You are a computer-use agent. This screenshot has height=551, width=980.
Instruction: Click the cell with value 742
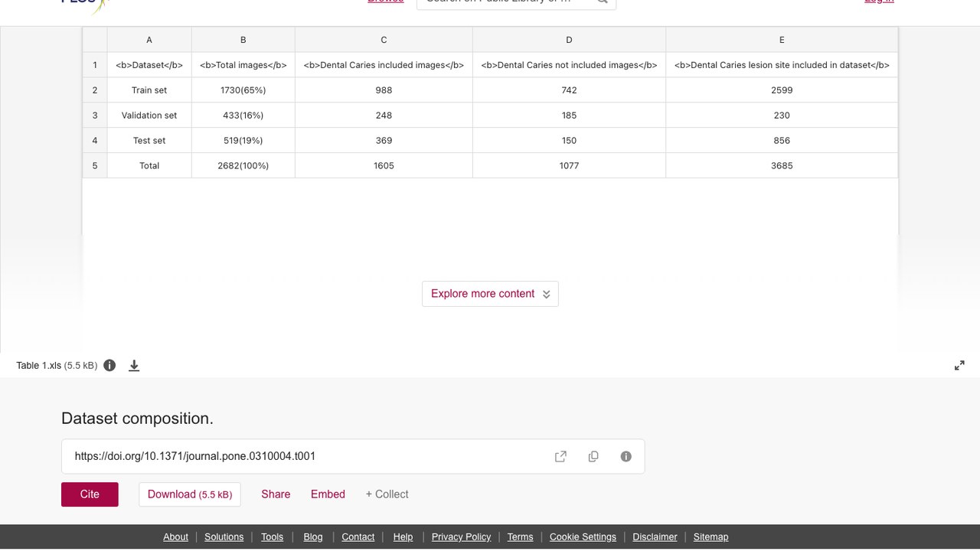click(569, 90)
